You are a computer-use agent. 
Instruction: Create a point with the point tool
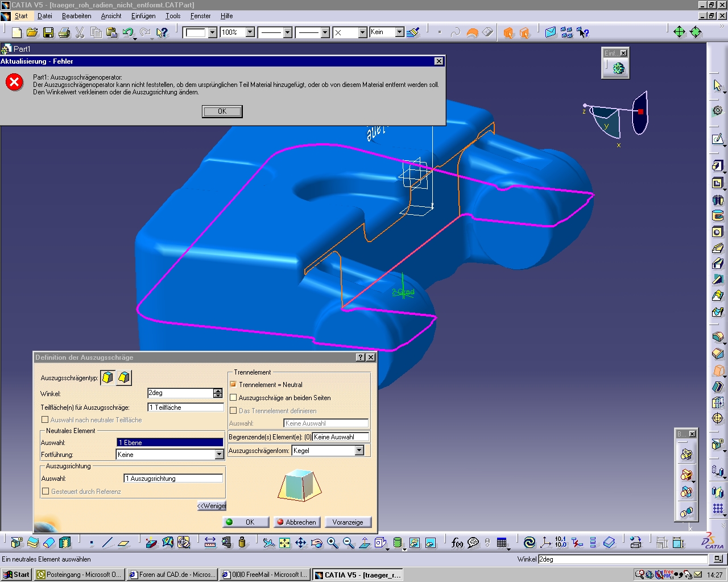pos(92,543)
